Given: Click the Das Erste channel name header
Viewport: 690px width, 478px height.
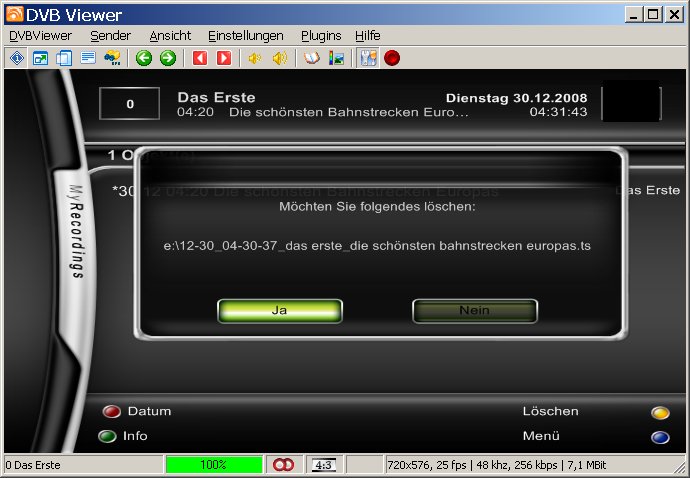Looking at the screenshot, I should click(x=216, y=97).
